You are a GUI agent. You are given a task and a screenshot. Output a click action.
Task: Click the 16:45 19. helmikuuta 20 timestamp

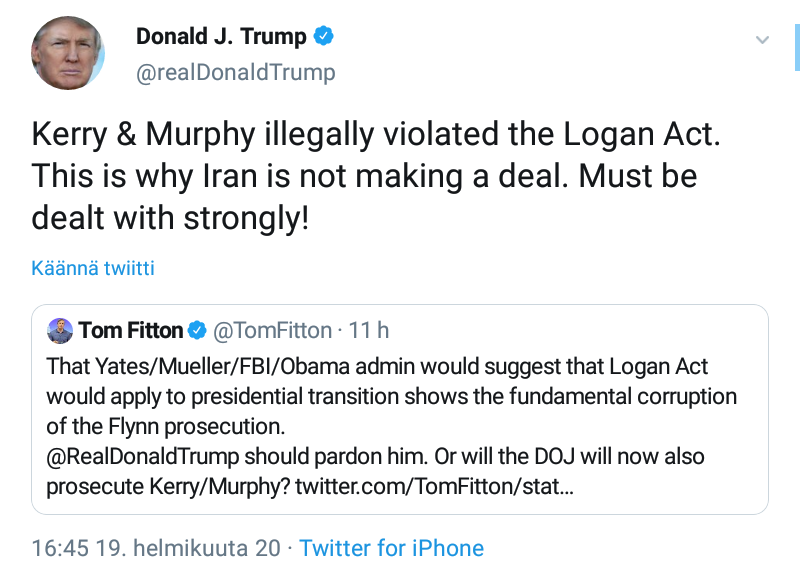coord(156,548)
